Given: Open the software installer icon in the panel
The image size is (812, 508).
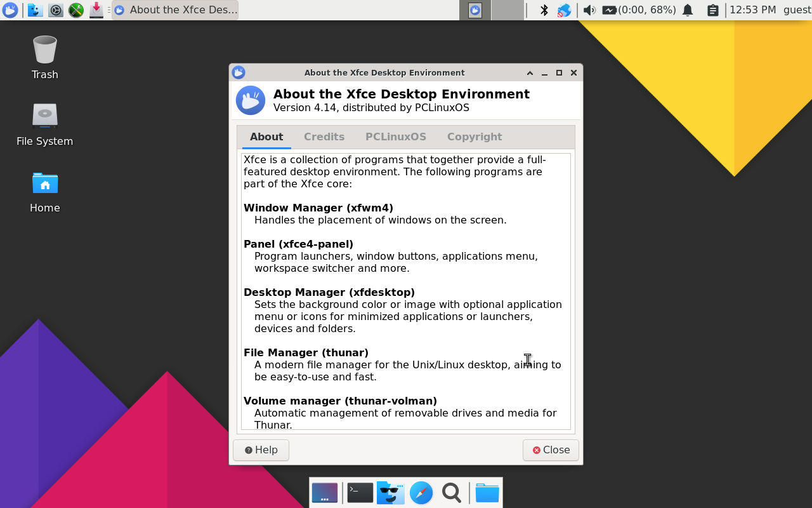Looking at the screenshot, I should (x=96, y=10).
